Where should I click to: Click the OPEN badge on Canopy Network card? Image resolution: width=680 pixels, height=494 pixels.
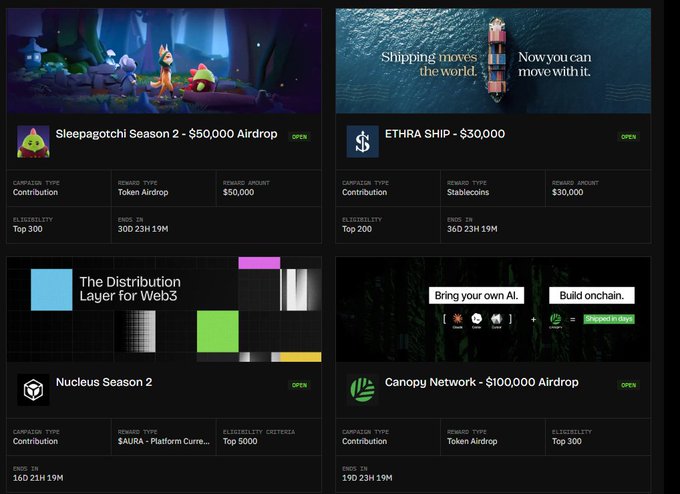[628, 385]
